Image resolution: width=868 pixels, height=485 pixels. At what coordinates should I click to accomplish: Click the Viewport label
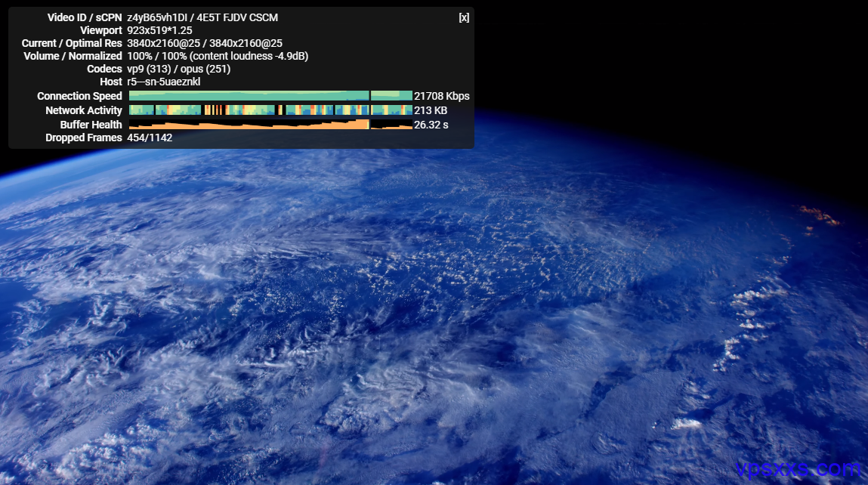[x=101, y=30]
